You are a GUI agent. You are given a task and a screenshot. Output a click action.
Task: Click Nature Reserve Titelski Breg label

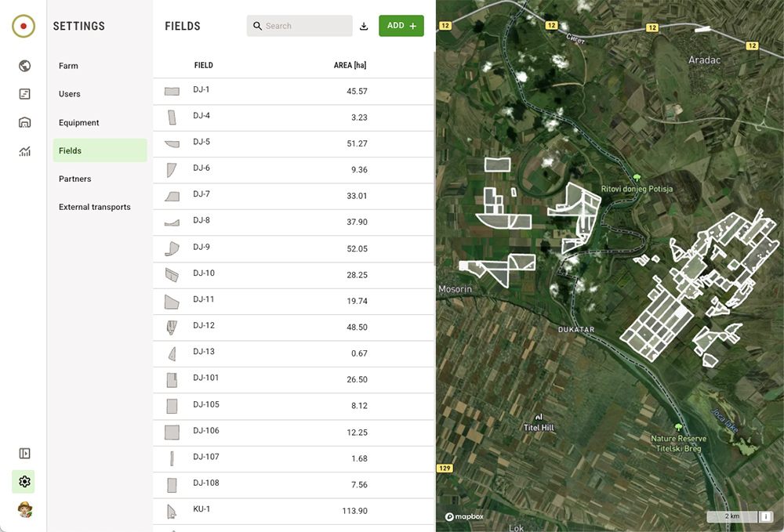[678, 443]
